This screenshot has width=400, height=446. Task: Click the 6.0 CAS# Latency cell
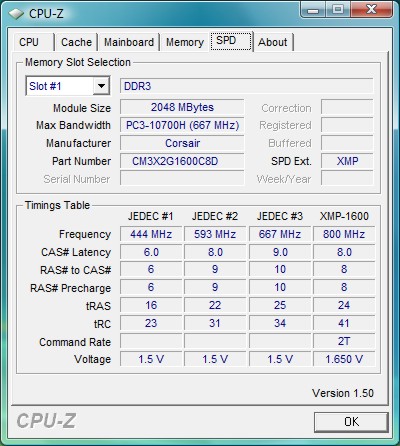tap(151, 252)
